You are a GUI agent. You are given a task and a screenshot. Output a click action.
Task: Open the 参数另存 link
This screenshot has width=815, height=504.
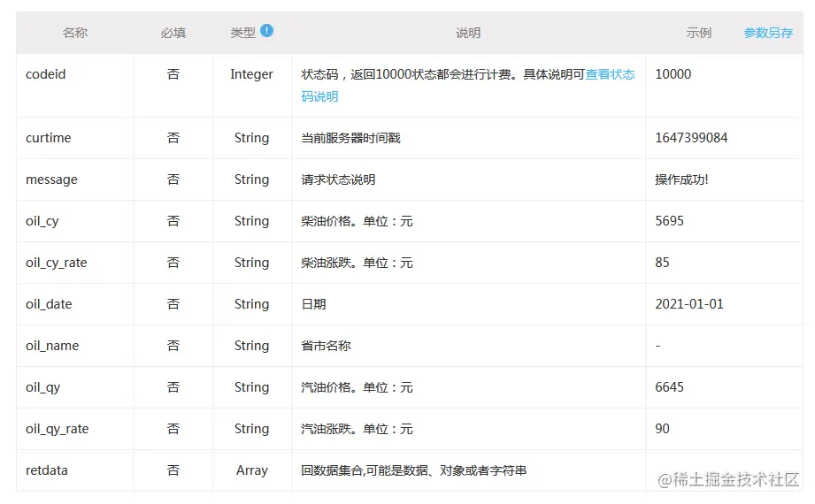tap(768, 33)
